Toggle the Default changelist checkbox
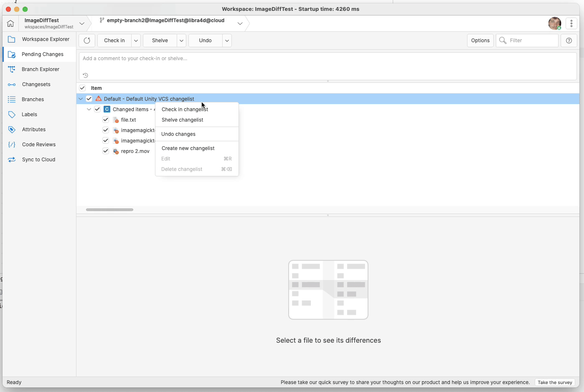Image resolution: width=584 pixels, height=392 pixels. pyautogui.click(x=89, y=99)
